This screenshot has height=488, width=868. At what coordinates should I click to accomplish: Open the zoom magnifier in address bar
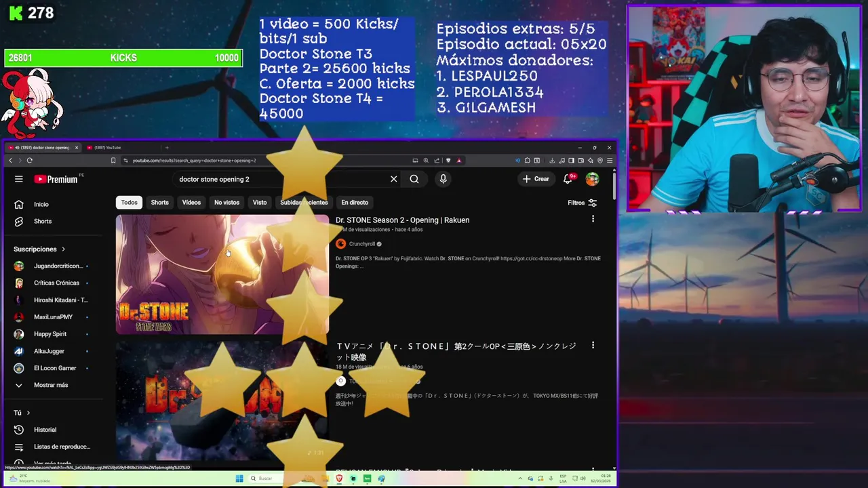click(426, 161)
